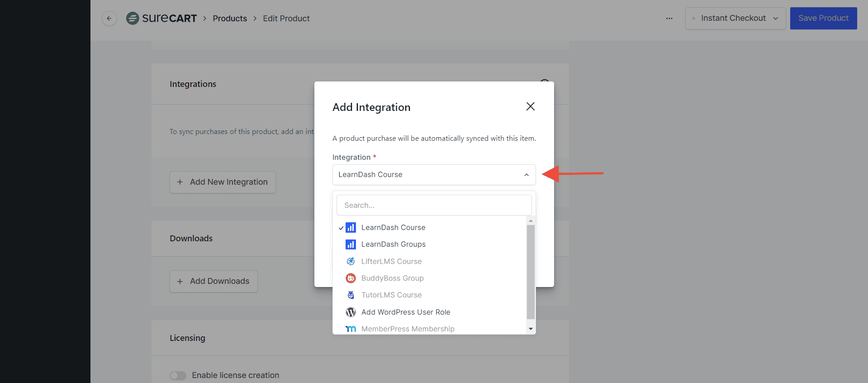Save Product button
This screenshot has width=868, height=383.
pos(823,19)
